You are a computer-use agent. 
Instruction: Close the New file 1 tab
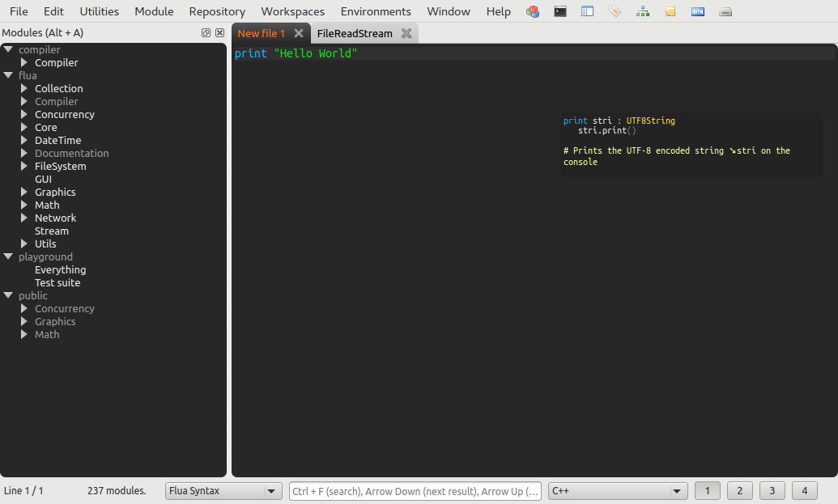click(x=299, y=33)
